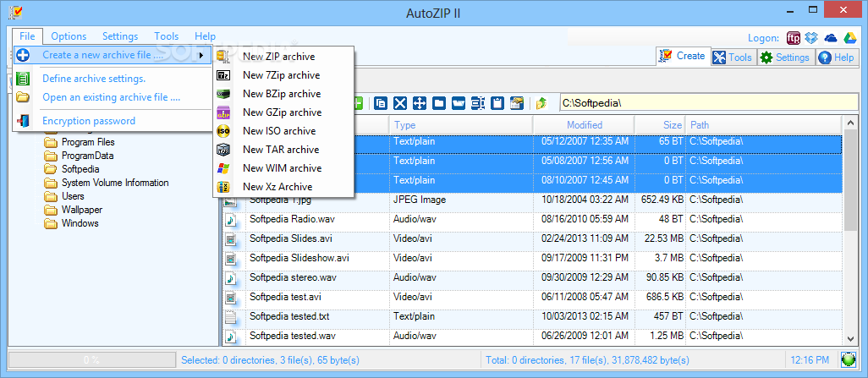Open the Options menu
Screen dimensions: 868x378
tap(69, 36)
